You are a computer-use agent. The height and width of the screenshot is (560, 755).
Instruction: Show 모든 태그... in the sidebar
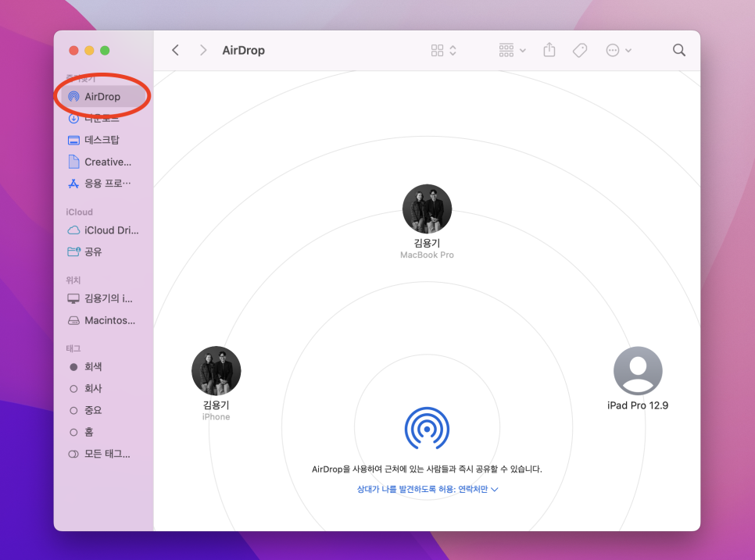point(103,454)
